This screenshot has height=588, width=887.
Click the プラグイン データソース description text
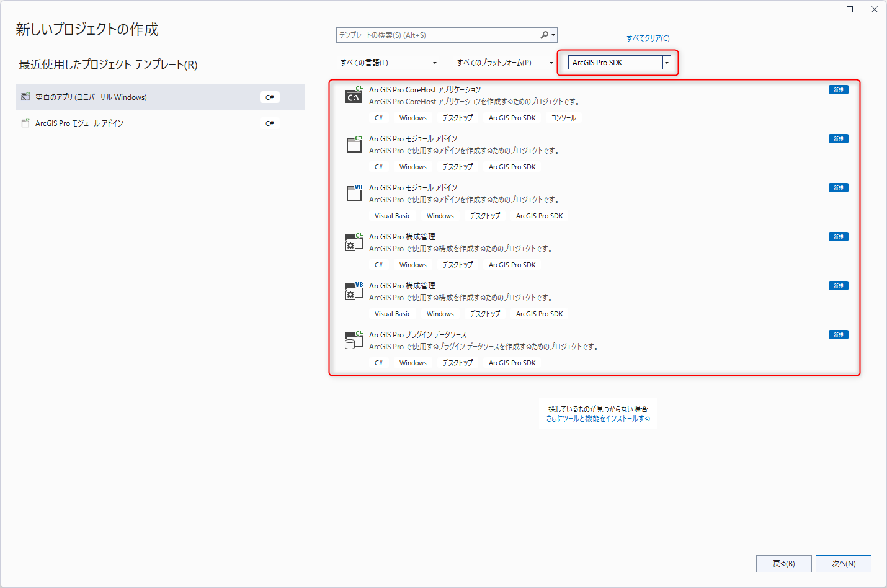tap(484, 347)
